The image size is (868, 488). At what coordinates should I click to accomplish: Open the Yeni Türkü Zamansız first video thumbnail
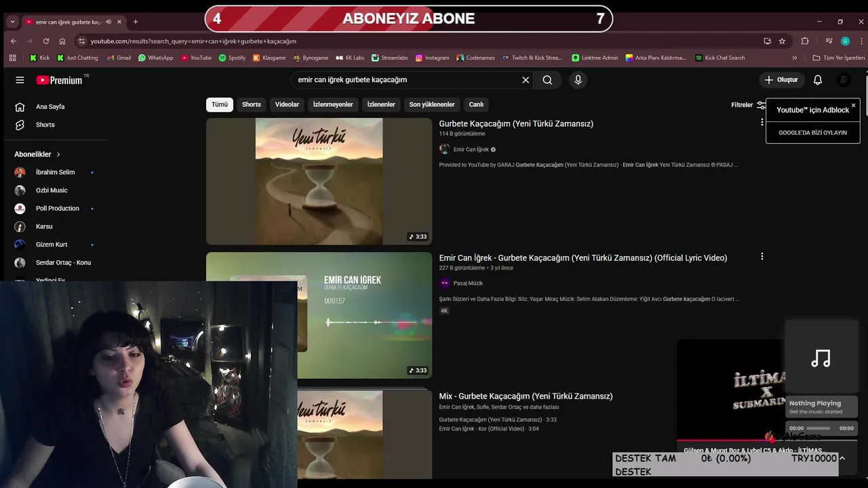[319, 181]
